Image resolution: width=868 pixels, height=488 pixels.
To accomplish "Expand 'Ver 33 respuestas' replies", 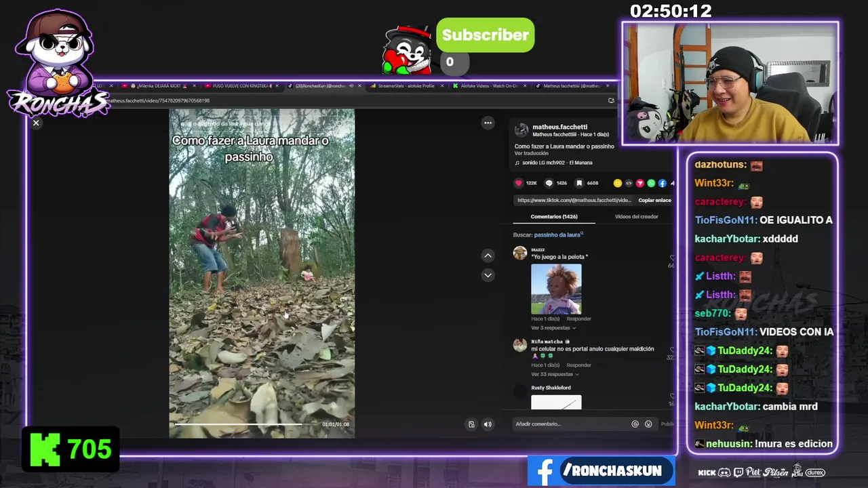I will 555,374.
